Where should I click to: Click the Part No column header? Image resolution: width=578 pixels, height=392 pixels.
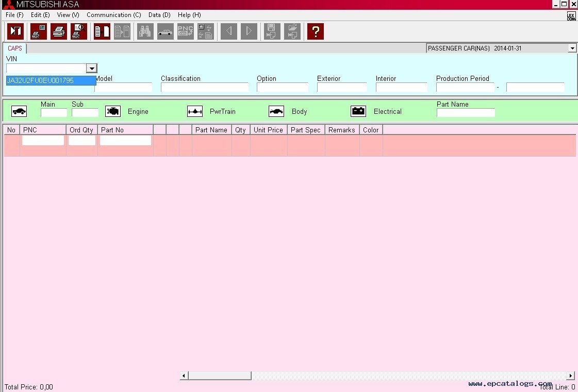pyautogui.click(x=125, y=130)
